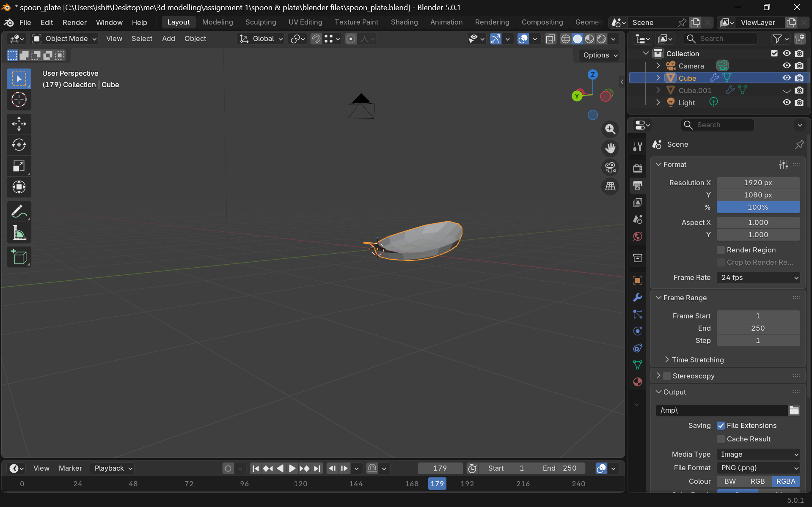Open the viewport Options dropdown
The width and height of the screenshot is (812, 507).
600,55
